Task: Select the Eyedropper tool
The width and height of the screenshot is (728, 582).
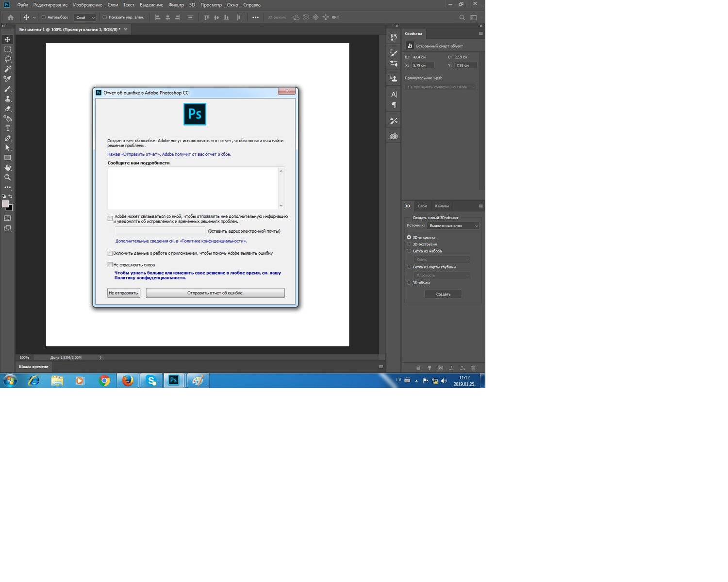Action: pos(7,79)
